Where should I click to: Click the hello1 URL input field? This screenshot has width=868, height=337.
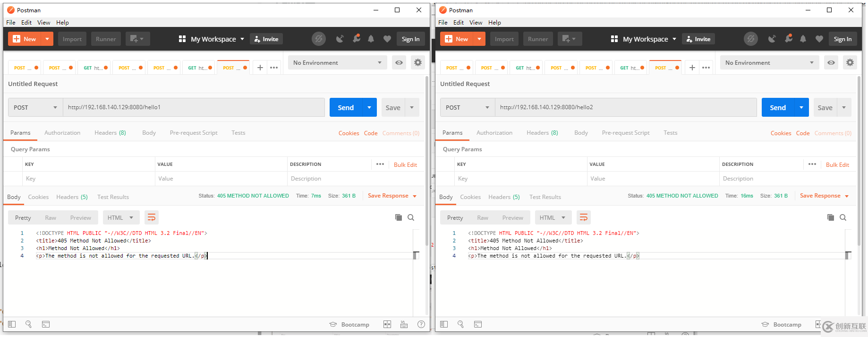click(x=194, y=107)
